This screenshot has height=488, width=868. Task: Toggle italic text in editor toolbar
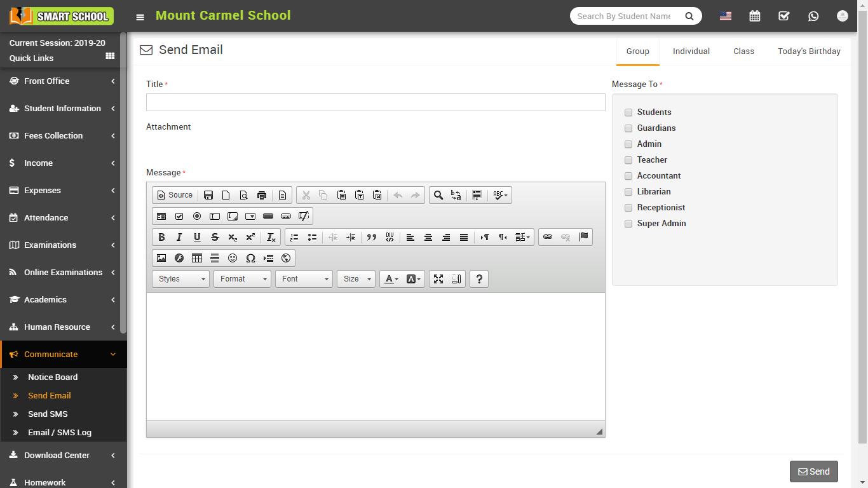point(179,237)
